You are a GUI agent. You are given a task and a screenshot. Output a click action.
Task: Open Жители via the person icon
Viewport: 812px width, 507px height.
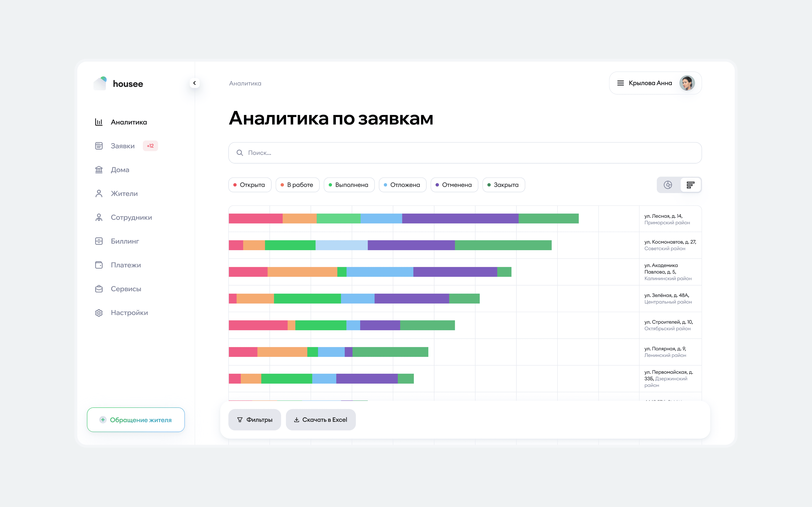(99, 193)
